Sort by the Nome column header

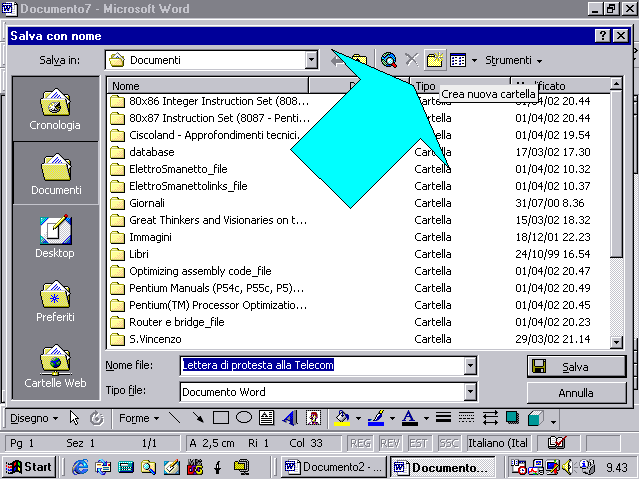point(208,86)
